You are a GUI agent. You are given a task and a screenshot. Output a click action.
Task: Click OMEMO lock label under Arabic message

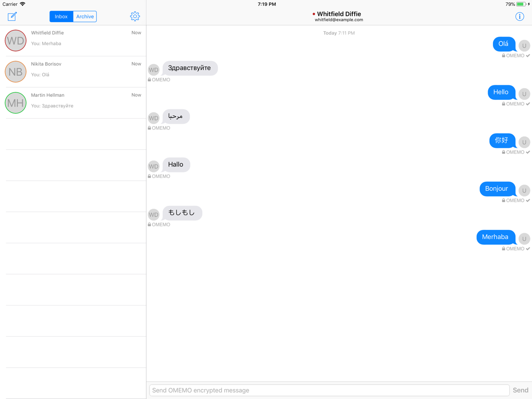tap(159, 128)
